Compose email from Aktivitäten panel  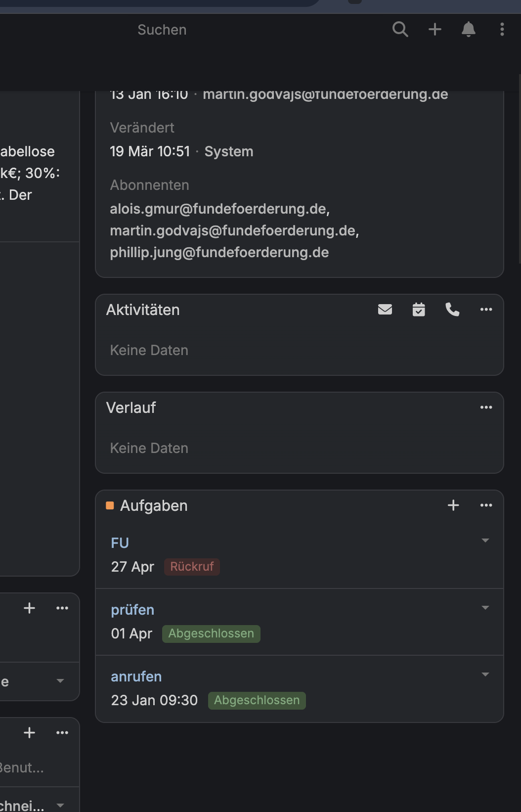[x=385, y=310]
